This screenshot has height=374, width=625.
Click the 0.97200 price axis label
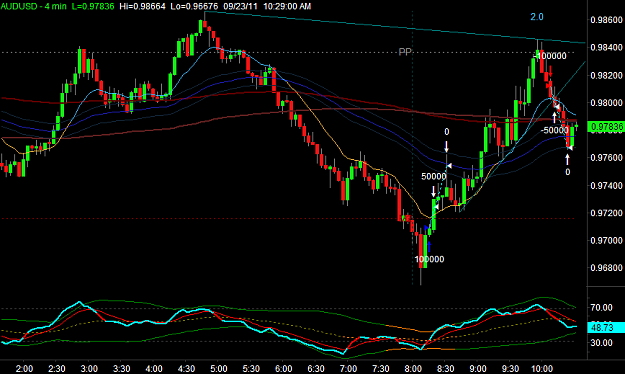606,213
